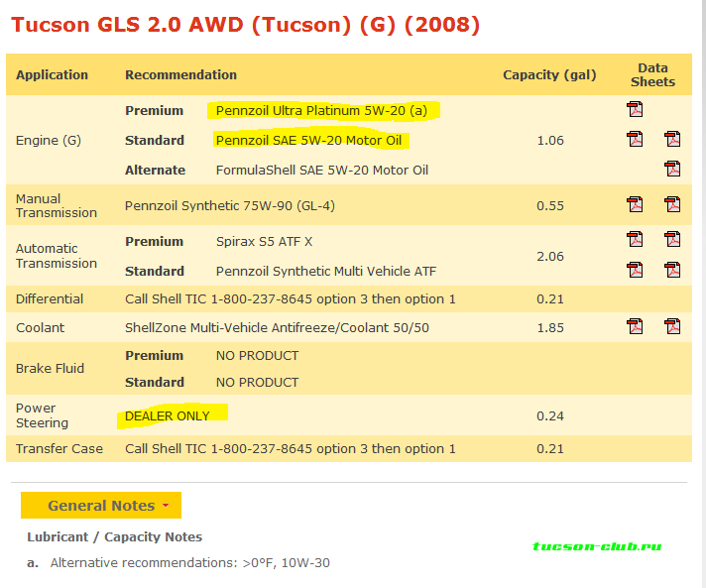706x588 pixels.
Task: Open PDF data sheet for FormulaShell SAE 5W-20
Action: click(672, 169)
